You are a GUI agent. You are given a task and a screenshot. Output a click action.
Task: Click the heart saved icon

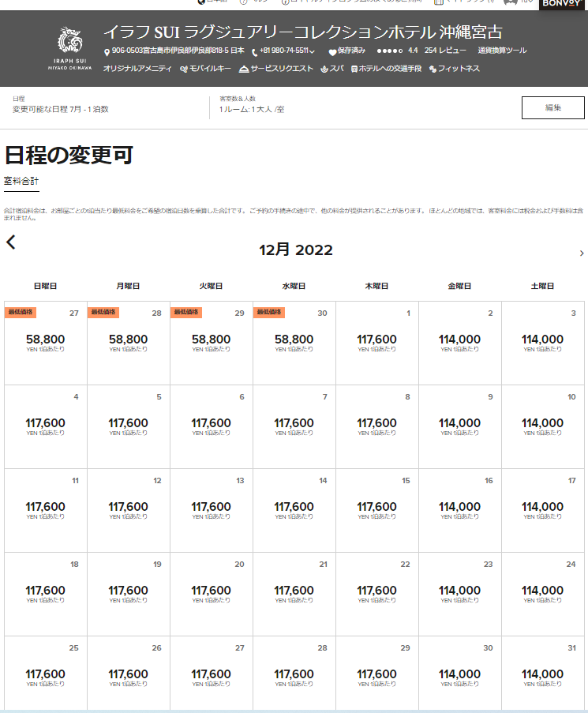[x=332, y=51]
